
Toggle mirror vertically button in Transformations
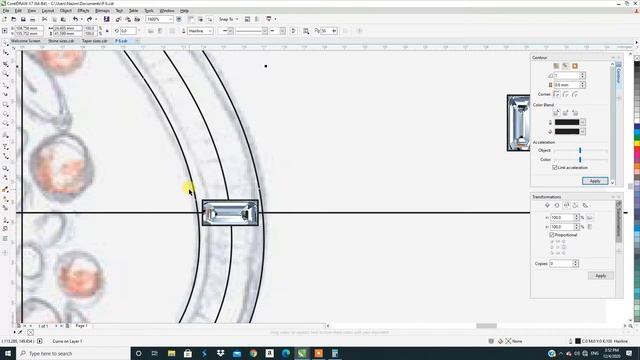point(589,227)
